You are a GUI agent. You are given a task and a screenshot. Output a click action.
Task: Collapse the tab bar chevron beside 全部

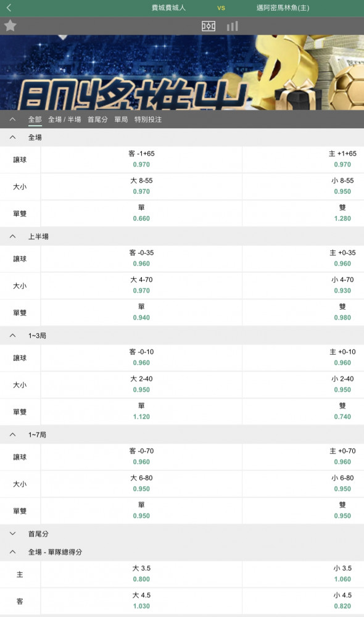click(x=12, y=119)
